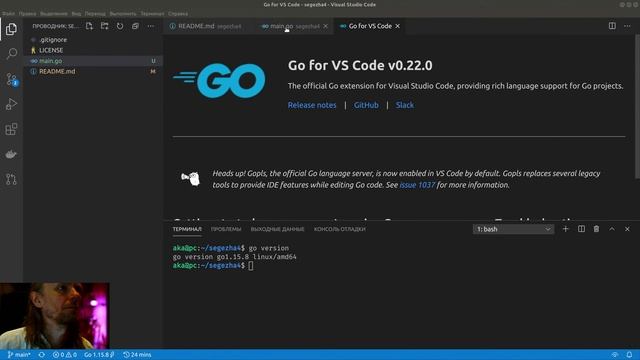Maximize the terminal panel with chevron up
The image size is (640, 360).
(x=612, y=229)
